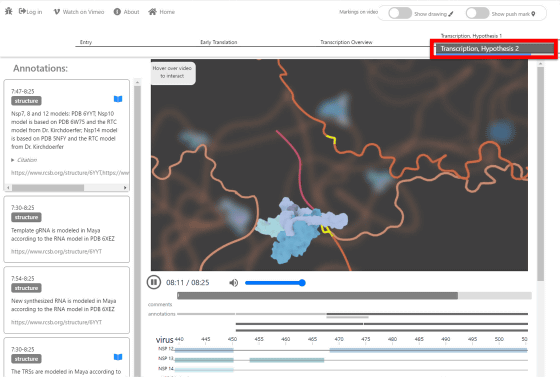
Task: Click the Log in icon
Action: coord(22,11)
